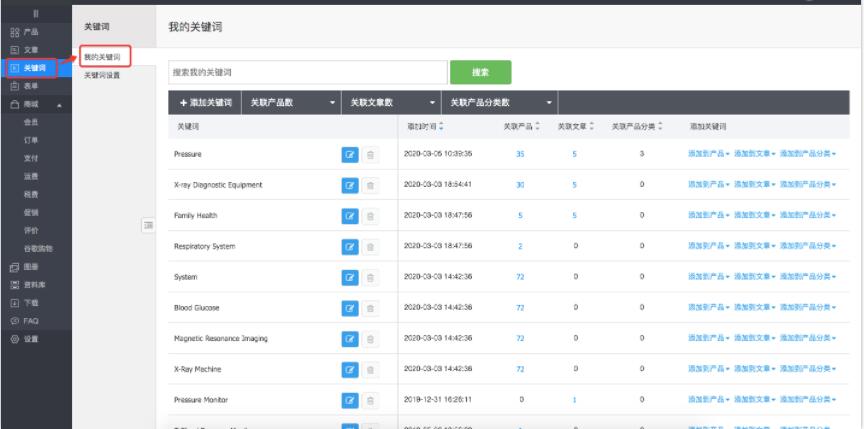Edit the Family Health keyword
This screenshot has width=864, height=429.
[x=350, y=216]
